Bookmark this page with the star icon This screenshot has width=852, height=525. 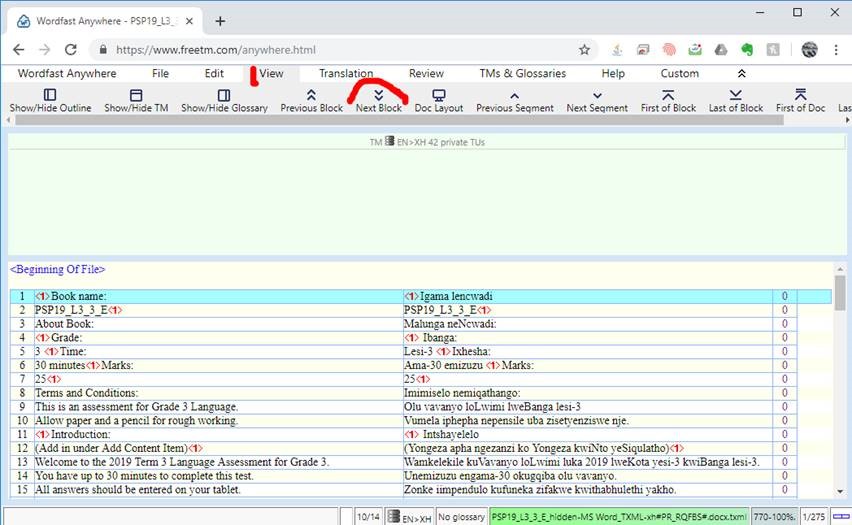[x=585, y=49]
